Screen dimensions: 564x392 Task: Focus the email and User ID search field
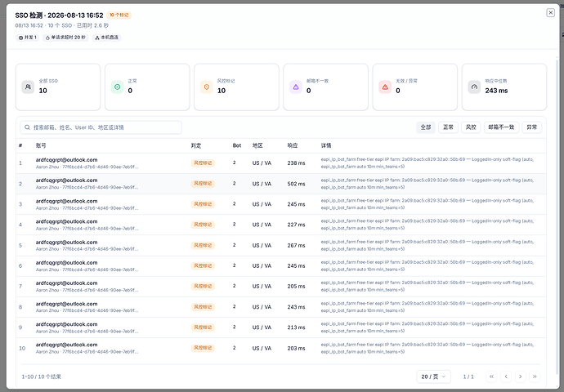tap(101, 127)
